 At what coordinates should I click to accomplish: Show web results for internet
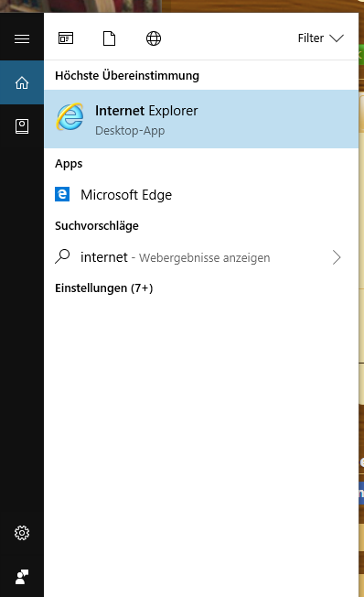[201, 257]
